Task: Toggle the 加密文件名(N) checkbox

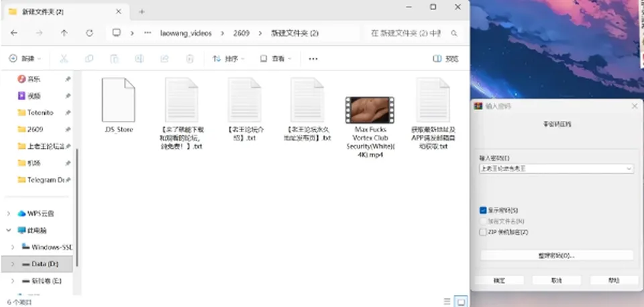Action: tap(483, 222)
